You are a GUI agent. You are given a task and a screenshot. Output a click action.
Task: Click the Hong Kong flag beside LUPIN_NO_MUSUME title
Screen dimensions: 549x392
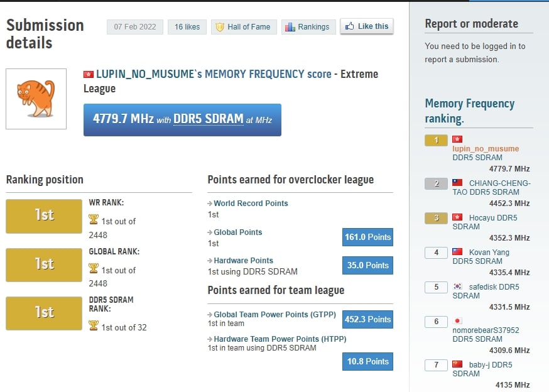(89, 74)
